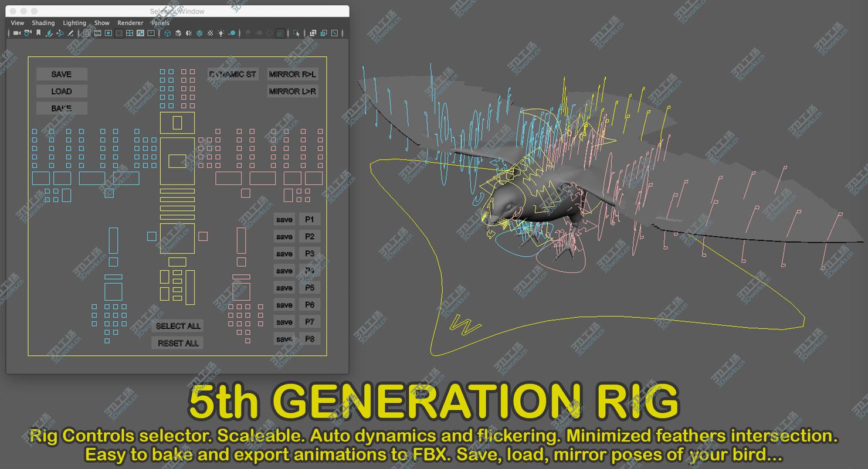Load pose slot P6
Viewport: 868px width, 469px height.
310,304
